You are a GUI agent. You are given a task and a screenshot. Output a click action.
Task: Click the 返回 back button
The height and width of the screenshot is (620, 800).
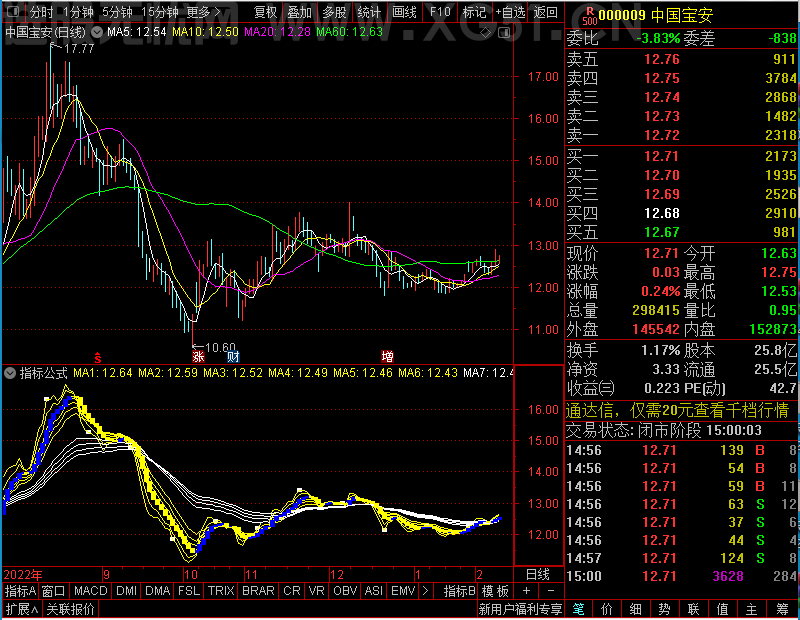[545, 12]
